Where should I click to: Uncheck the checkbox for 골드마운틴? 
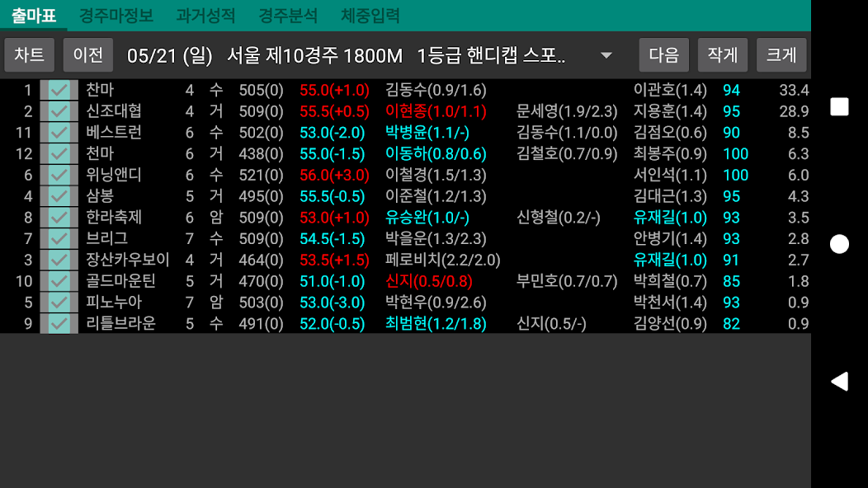pyautogui.click(x=58, y=282)
